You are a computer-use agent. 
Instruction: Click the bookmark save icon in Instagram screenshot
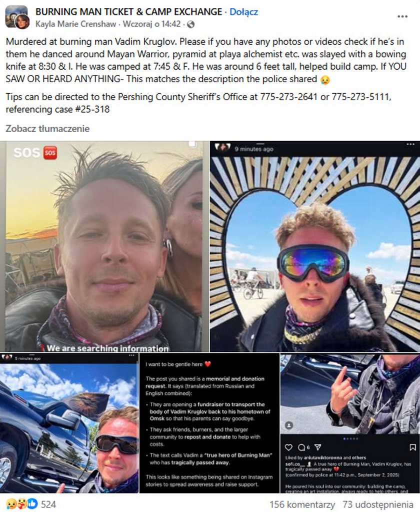[412, 447]
